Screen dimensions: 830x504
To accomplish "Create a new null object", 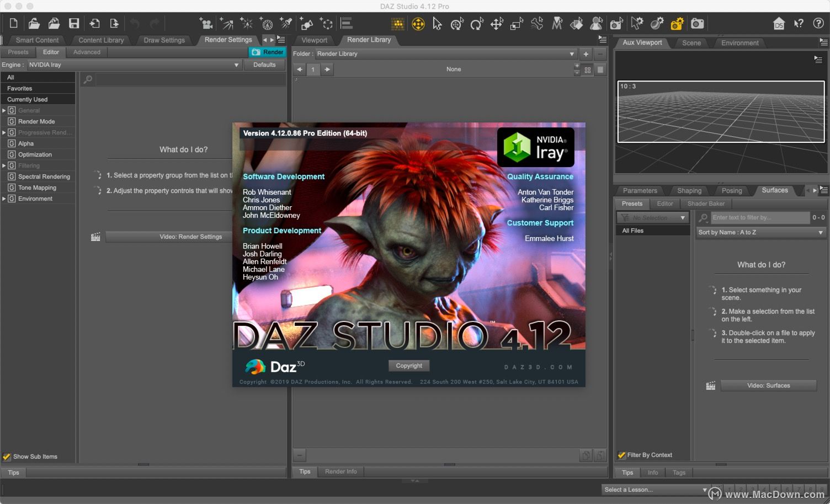I will pyautogui.click(x=327, y=24).
